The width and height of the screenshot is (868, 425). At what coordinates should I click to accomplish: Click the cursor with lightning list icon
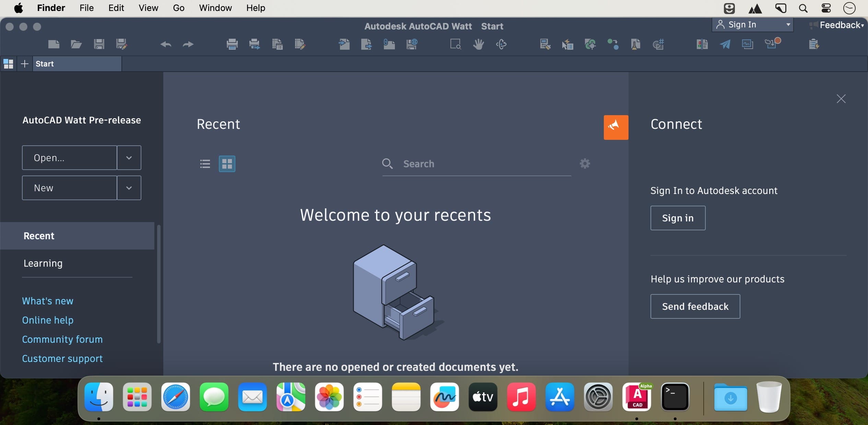pyautogui.click(x=567, y=44)
